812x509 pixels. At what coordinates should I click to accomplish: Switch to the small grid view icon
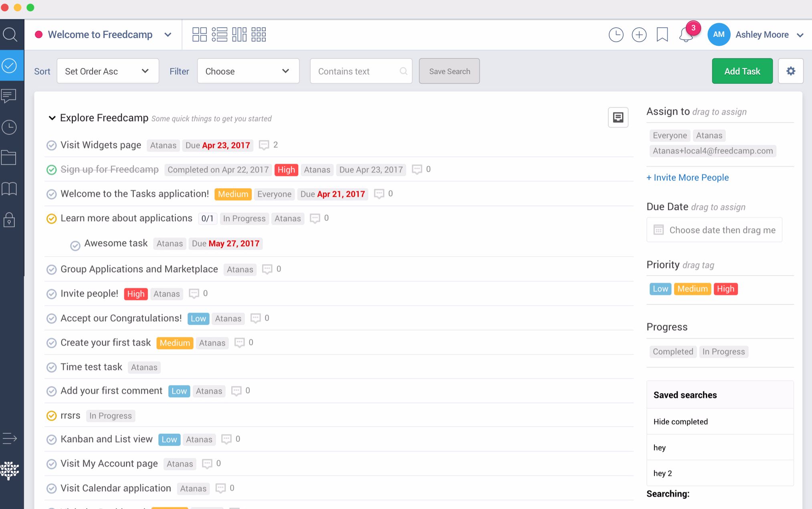click(259, 34)
